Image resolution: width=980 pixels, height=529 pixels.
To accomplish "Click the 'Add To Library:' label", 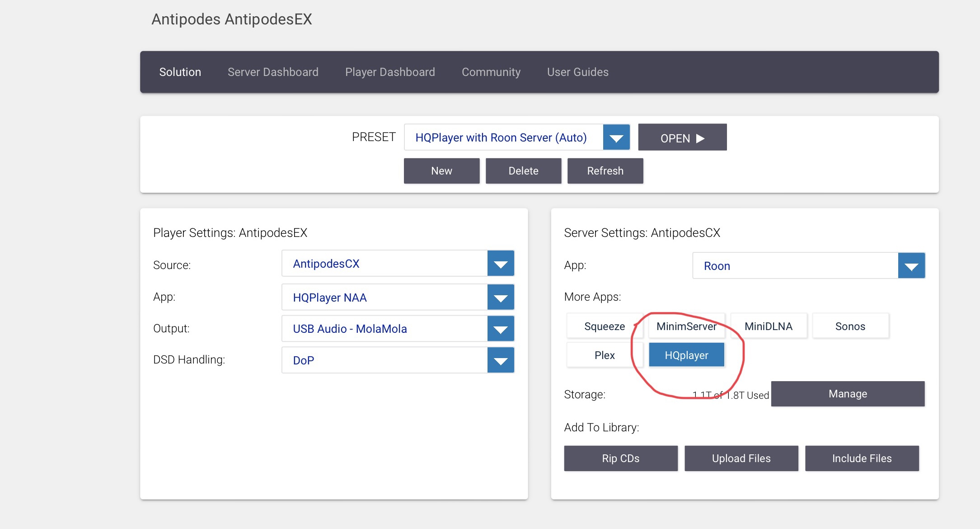I will click(601, 427).
